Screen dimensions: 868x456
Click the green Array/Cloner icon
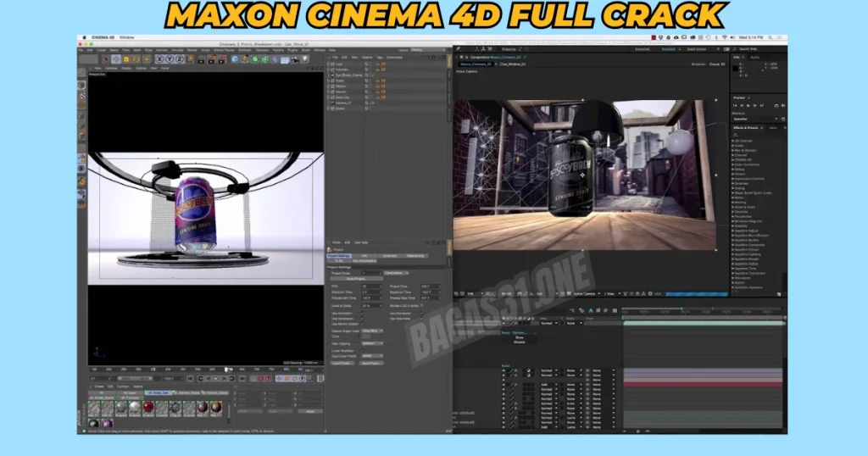[264, 59]
